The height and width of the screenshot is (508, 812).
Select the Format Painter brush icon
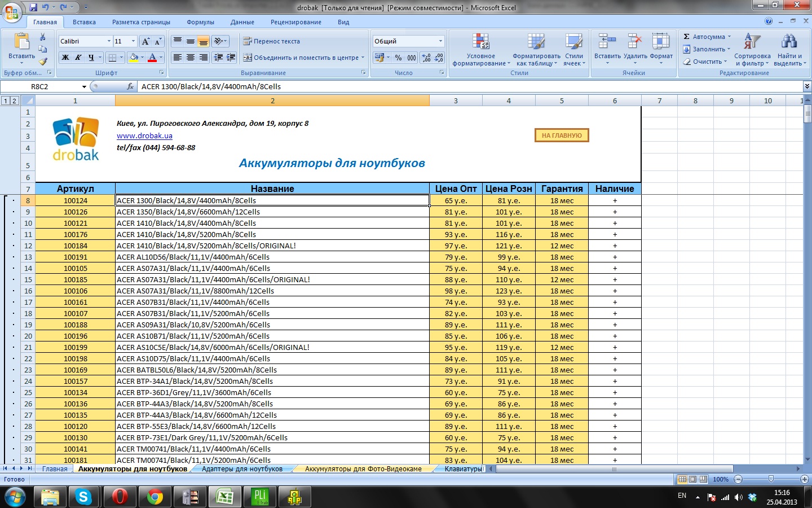[43, 61]
